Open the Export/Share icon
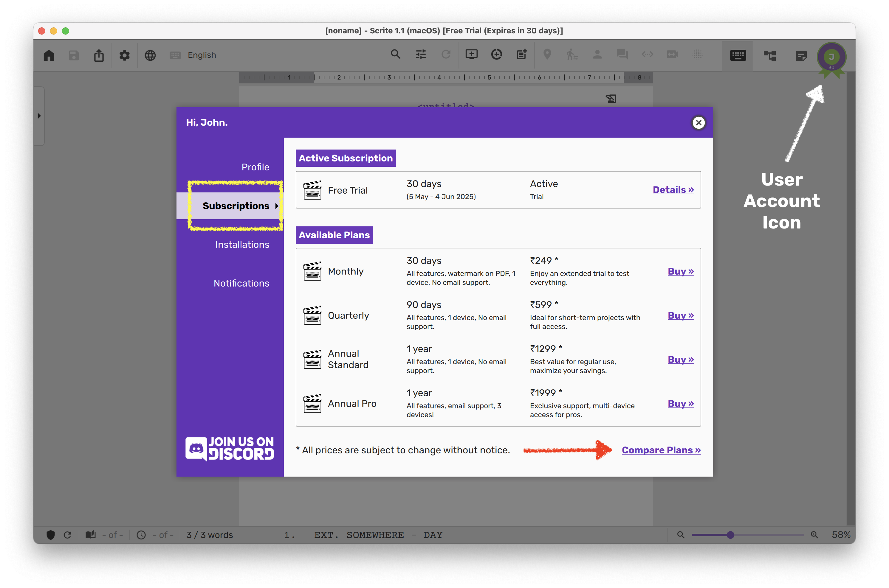 (99, 55)
